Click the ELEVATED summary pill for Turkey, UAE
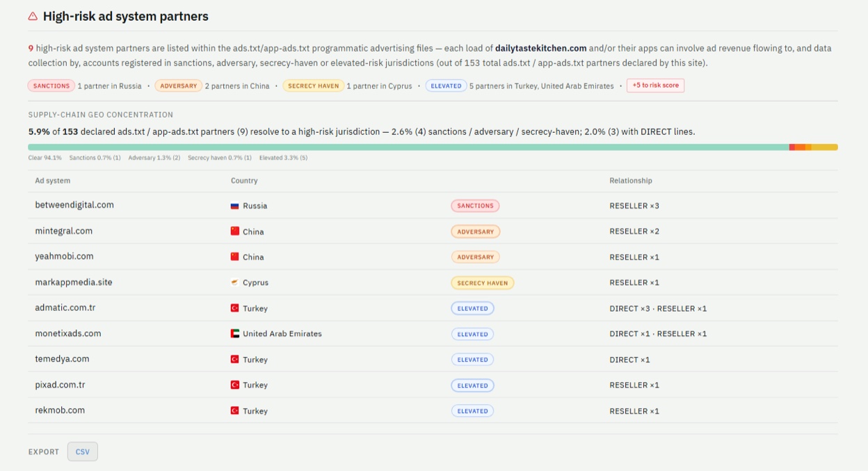The height and width of the screenshot is (471, 868). 446,86
